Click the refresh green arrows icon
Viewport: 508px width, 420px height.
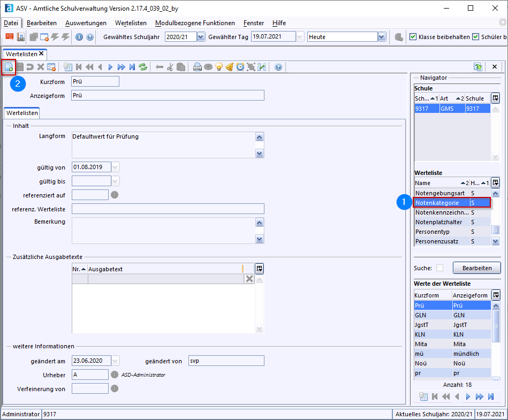tap(143, 67)
